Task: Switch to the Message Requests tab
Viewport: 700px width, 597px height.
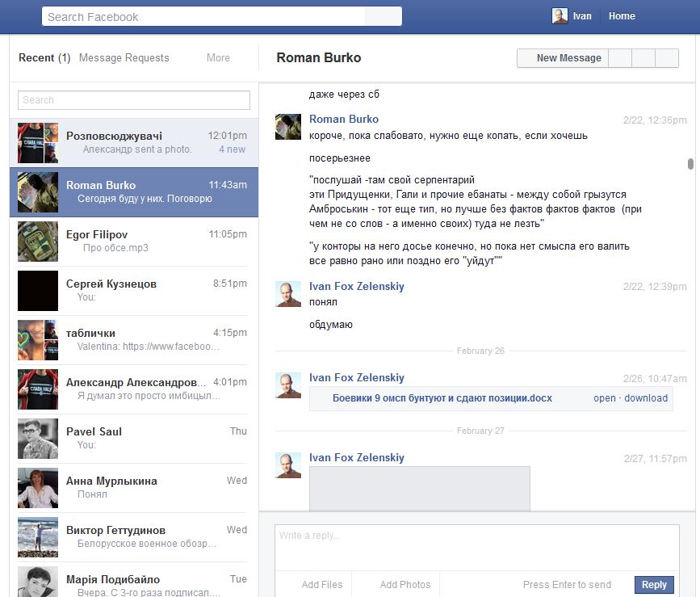Action: click(124, 58)
